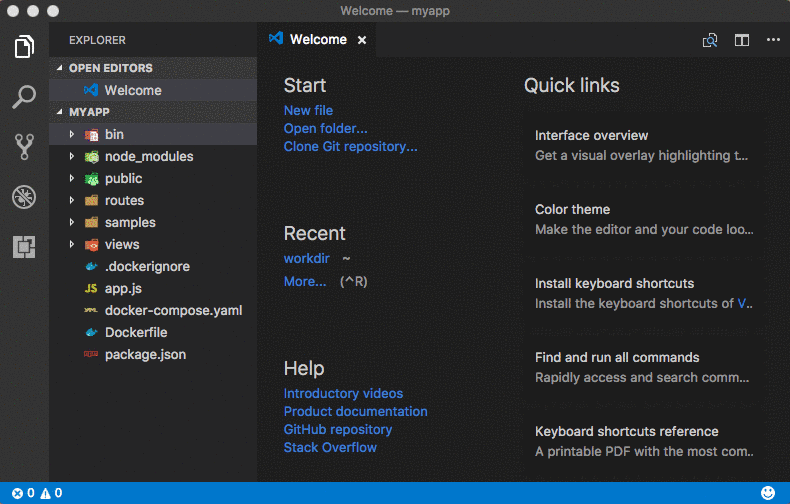Expand the node_modules folder arrow
The width and height of the screenshot is (790, 504).
(72, 156)
